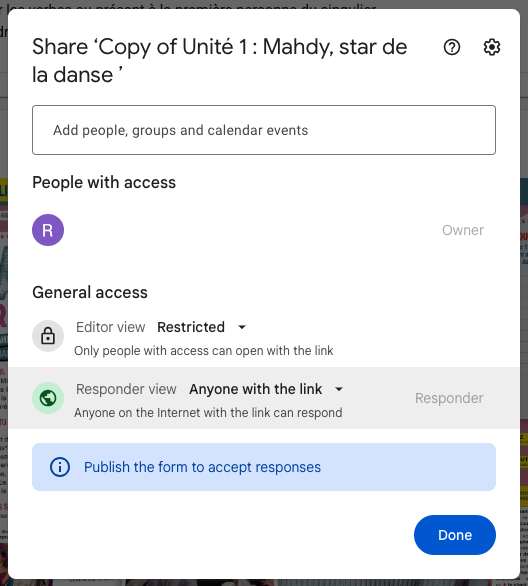Image resolution: width=528 pixels, height=586 pixels.
Task: Click the green globe Responder view icon
Action: point(48,398)
